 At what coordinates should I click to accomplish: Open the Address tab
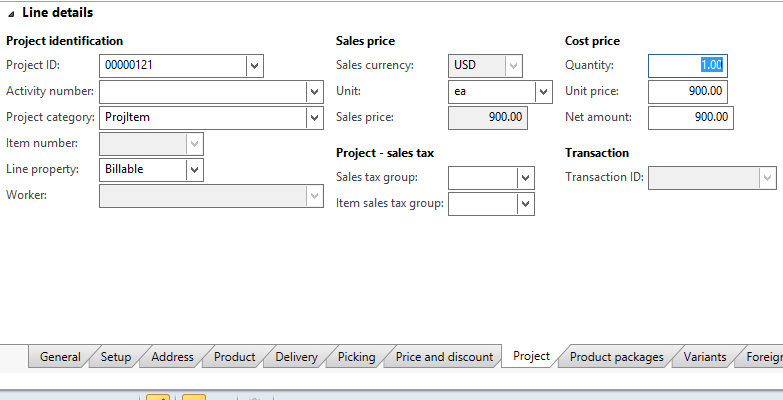tap(172, 357)
